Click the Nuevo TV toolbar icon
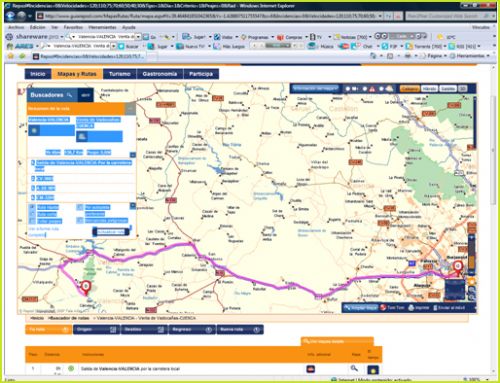The image size is (500, 383). tap(180, 46)
